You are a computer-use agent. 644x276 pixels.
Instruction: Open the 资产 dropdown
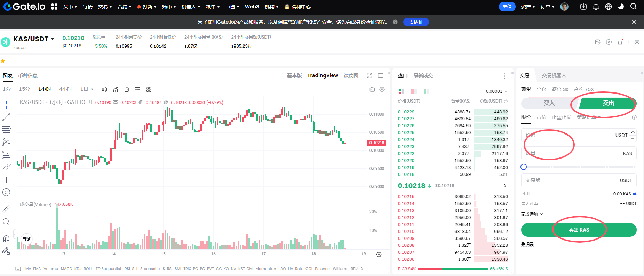click(528, 7)
